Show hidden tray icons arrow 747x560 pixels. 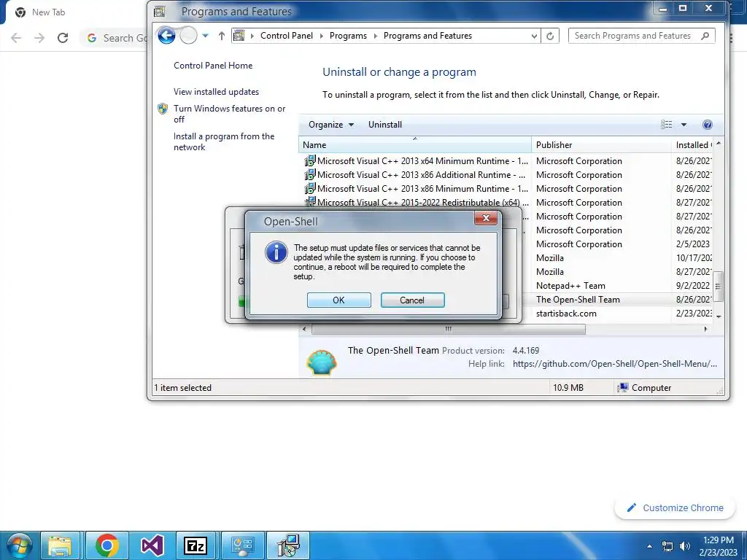(x=649, y=546)
